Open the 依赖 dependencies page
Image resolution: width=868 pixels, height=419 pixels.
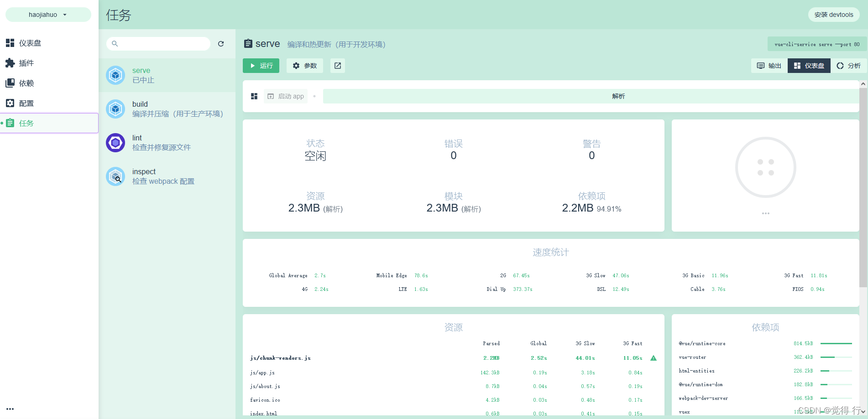pyautogui.click(x=49, y=83)
